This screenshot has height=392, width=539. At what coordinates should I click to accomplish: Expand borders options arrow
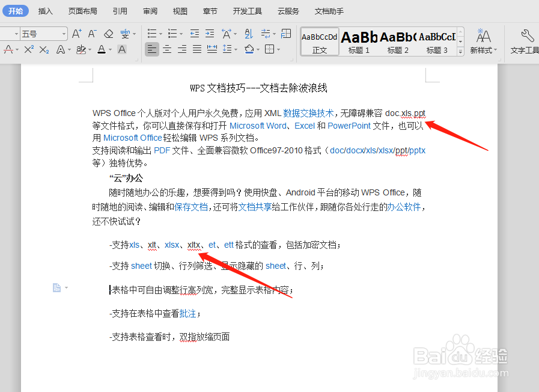[278, 50]
